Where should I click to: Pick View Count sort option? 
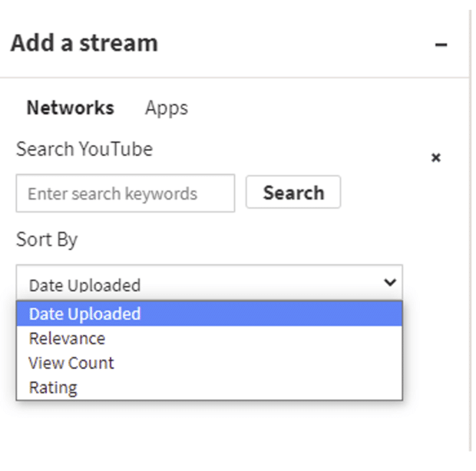pyautogui.click(x=210, y=363)
